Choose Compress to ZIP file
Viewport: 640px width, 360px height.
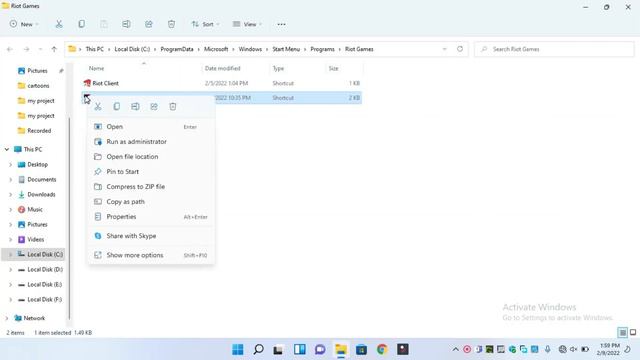(151, 187)
